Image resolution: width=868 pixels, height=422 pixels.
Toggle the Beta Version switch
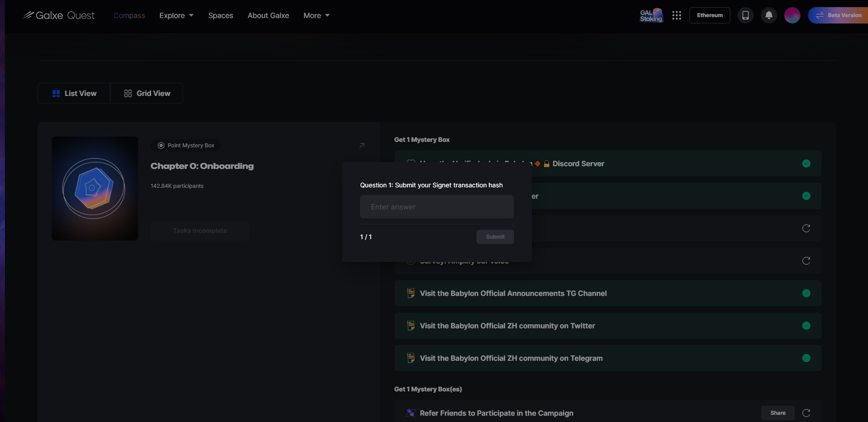click(838, 15)
